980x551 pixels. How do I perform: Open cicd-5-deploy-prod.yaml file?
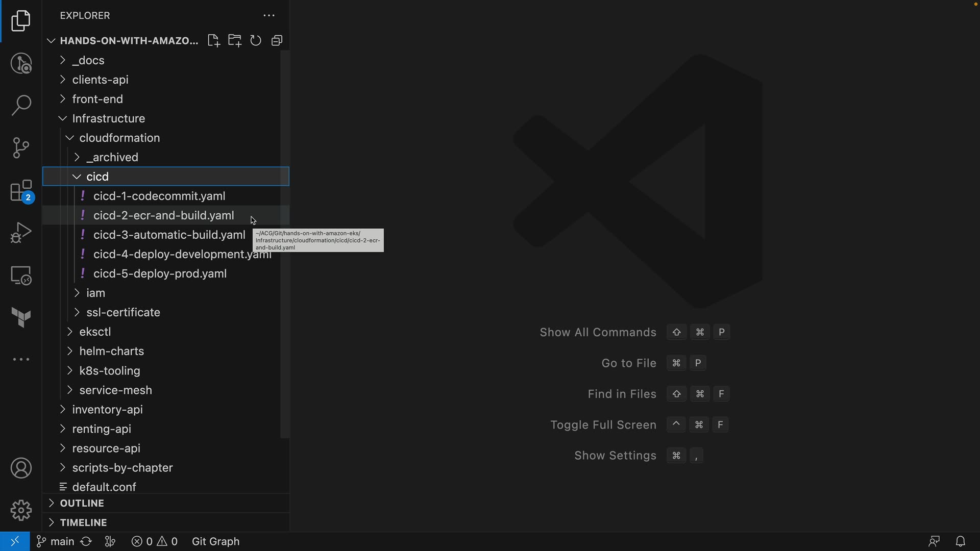160,273
